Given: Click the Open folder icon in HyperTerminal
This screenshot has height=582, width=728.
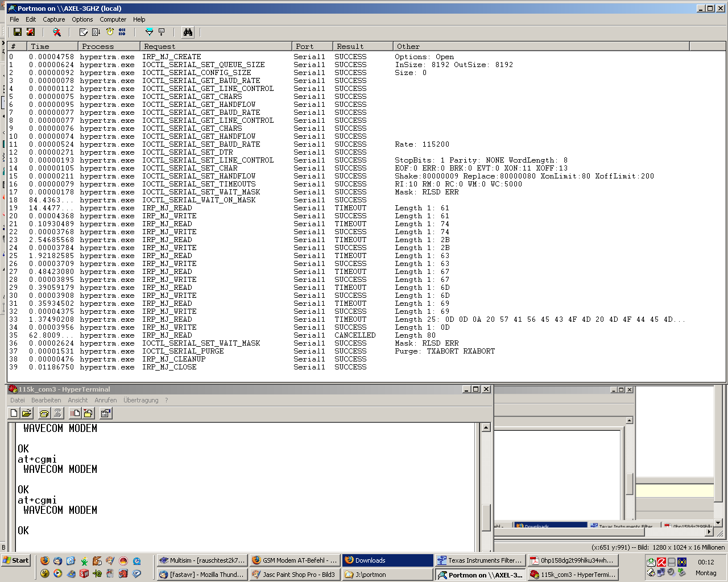Looking at the screenshot, I should tap(27, 413).
